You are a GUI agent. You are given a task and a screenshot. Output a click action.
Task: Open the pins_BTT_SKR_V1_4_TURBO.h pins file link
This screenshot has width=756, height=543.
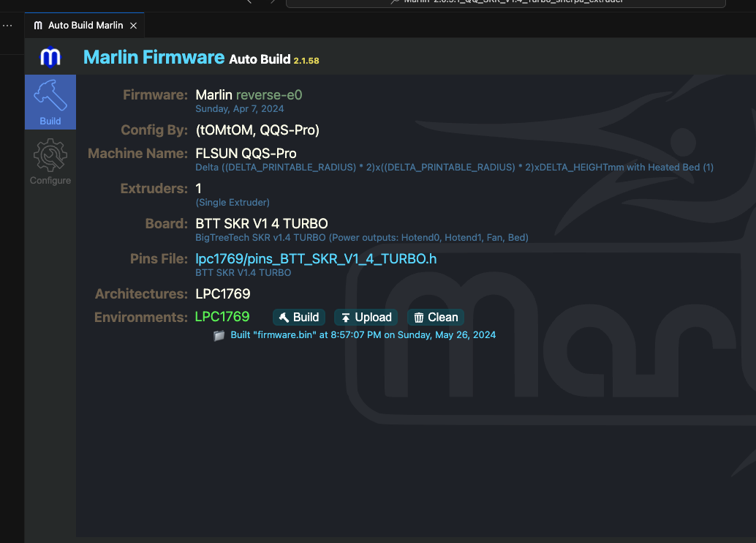pyautogui.click(x=316, y=259)
